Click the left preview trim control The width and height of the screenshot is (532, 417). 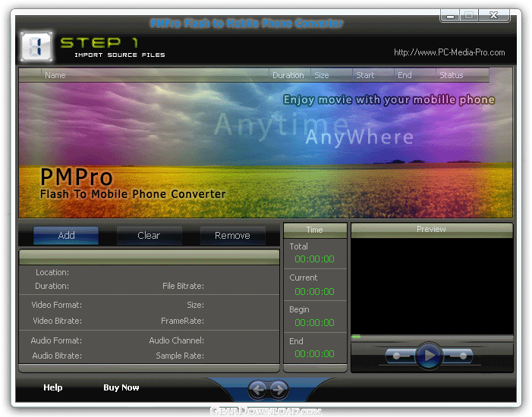coord(401,356)
